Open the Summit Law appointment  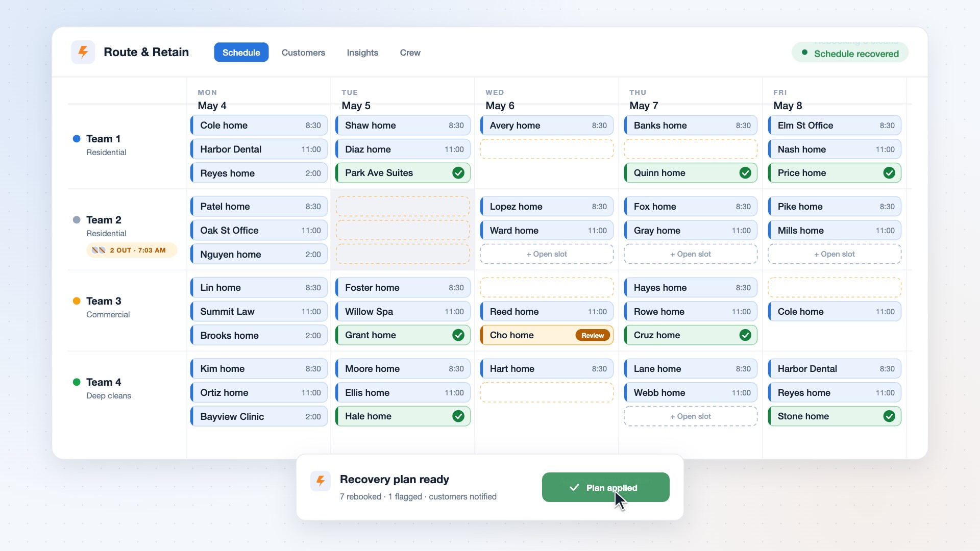[x=259, y=312]
